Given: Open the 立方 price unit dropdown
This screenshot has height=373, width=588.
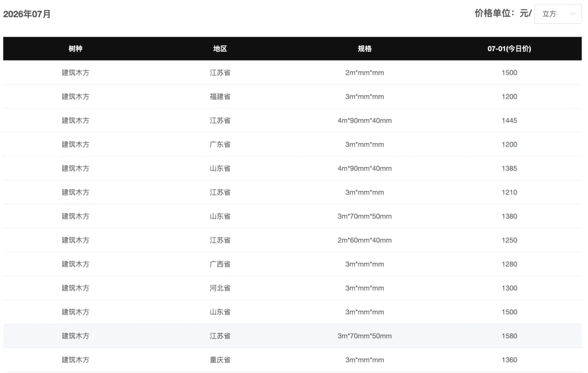Looking at the screenshot, I should (558, 14).
